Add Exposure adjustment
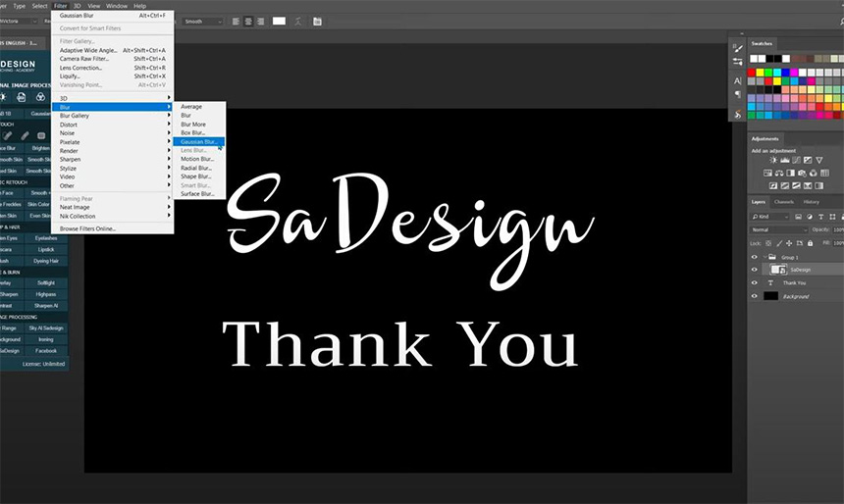844x504 pixels. tap(808, 160)
